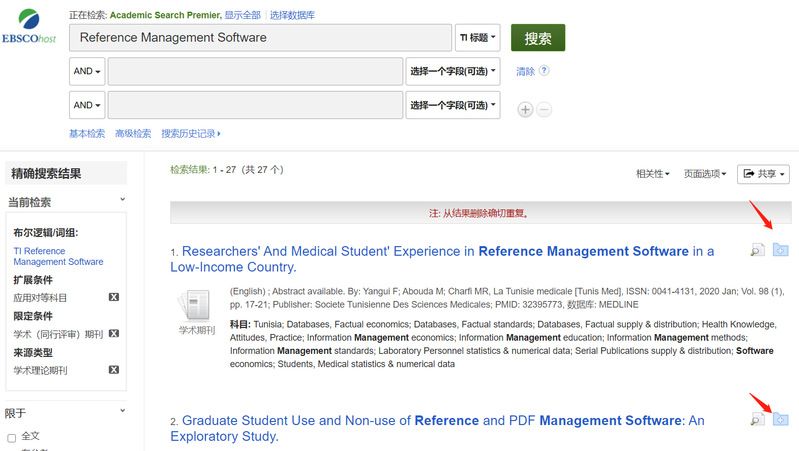Remove the 学术理论期刊 source type filter X
The image size is (799, 451).
click(x=114, y=370)
